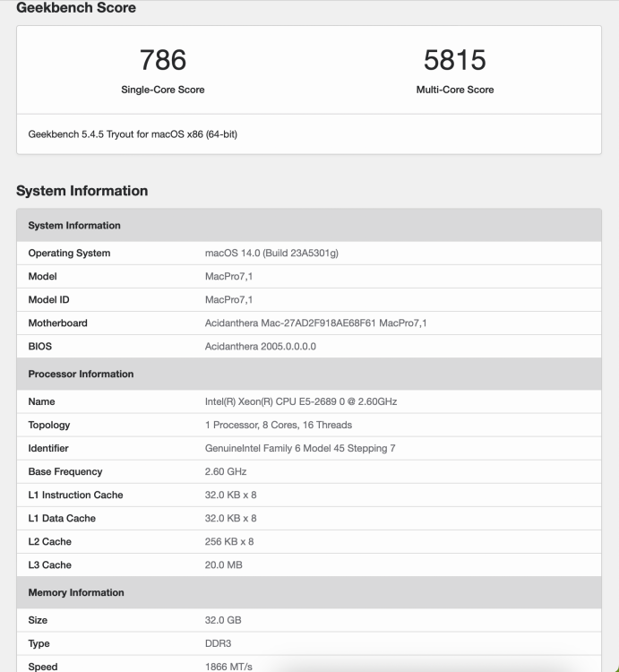Click the System Information page heading
This screenshot has height=672, width=619.
[82, 191]
